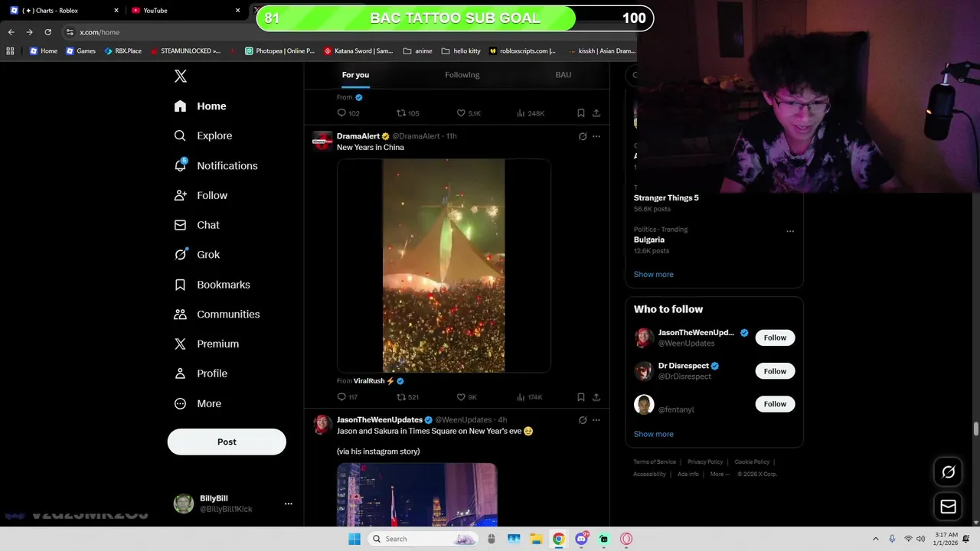Click the X logo in the sidebar
This screenshot has width=980, height=551.
coord(181,76)
